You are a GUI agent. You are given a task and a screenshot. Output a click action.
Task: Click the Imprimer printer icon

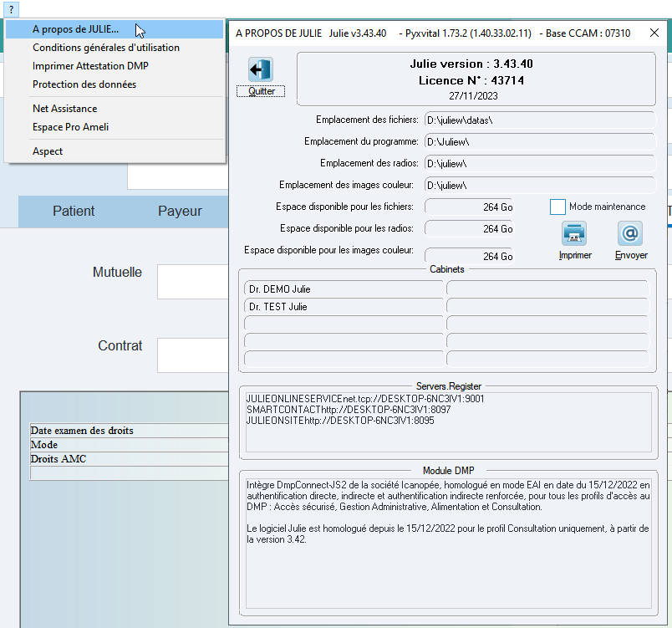coord(574,233)
